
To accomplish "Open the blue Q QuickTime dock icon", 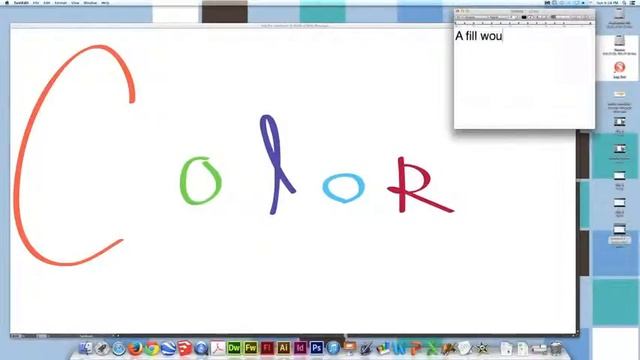I will pyautogui.click(x=201, y=348).
